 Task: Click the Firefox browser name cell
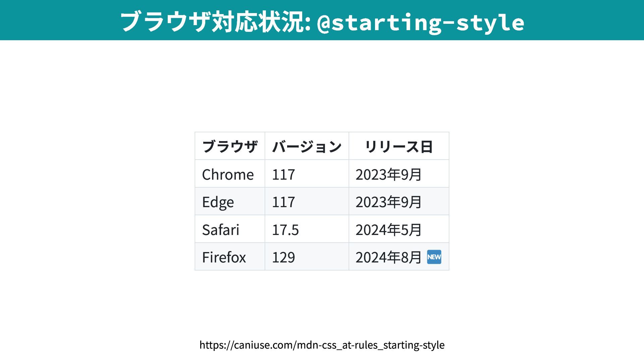(x=224, y=257)
